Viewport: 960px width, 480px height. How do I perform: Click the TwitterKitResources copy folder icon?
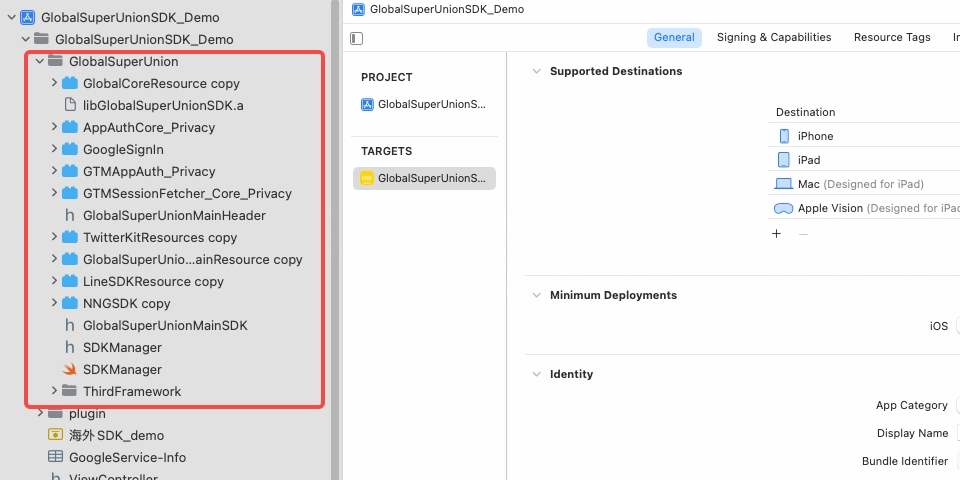coord(70,237)
